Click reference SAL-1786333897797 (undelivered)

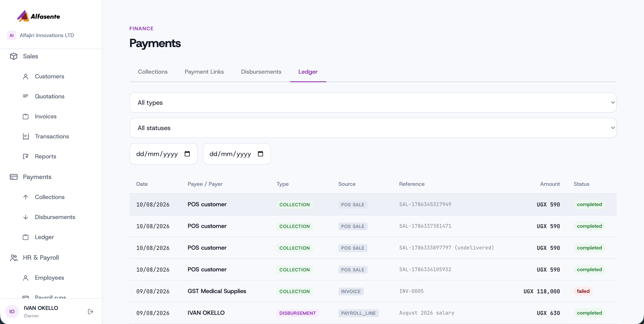[447, 248]
